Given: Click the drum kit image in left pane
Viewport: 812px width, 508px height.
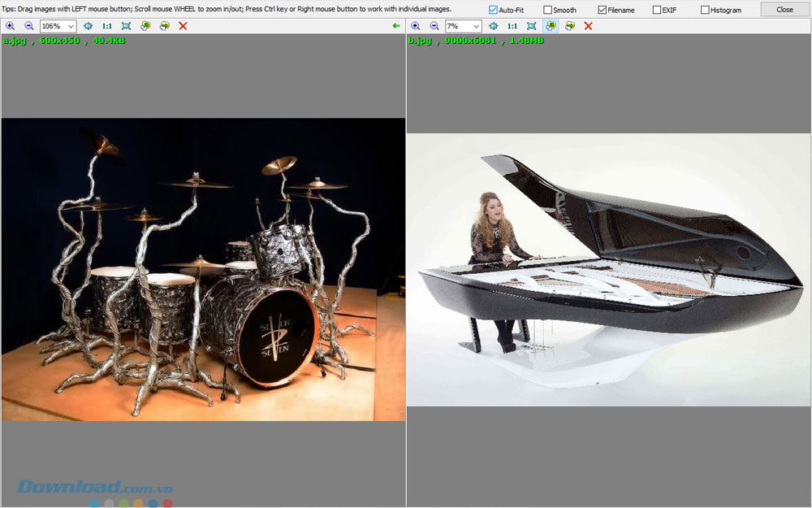Looking at the screenshot, I should pyautogui.click(x=203, y=268).
